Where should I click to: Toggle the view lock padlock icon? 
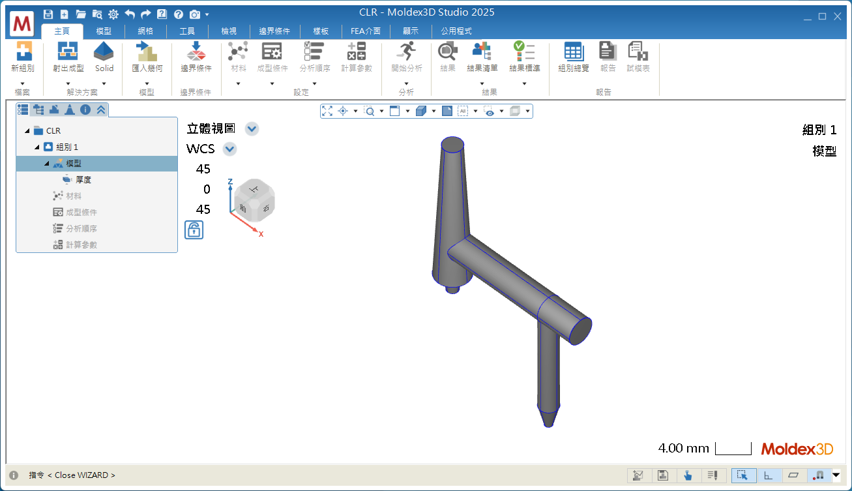[194, 230]
